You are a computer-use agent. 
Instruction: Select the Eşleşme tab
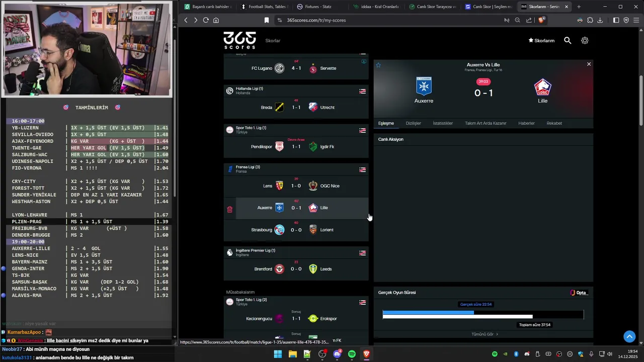[x=386, y=123]
